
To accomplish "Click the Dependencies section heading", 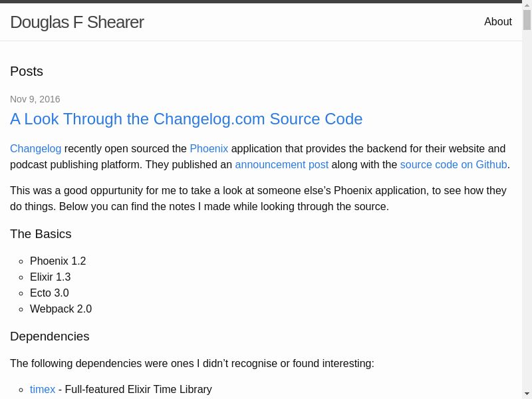I will click(50, 336).
